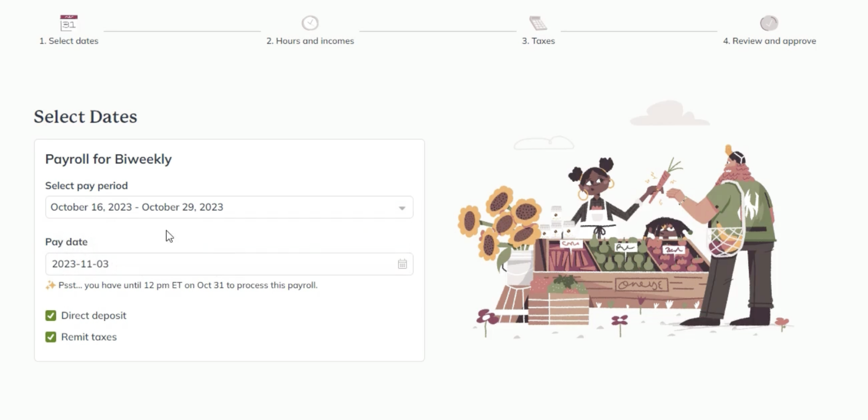The height and width of the screenshot is (420, 868).
Task: Uncheck the Remit taxes checkbox
Action: 51,337
